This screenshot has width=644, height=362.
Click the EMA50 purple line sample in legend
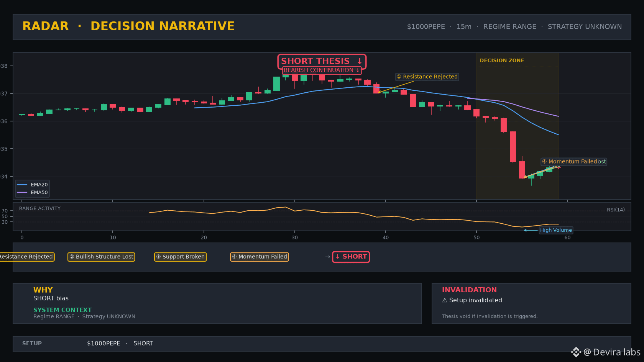click(x=22, y=193)
